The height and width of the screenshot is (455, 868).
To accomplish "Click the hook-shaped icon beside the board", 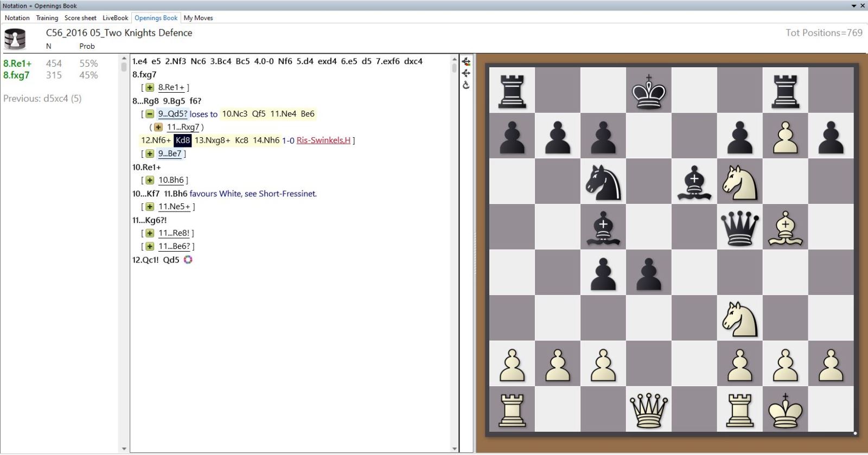I will point(466,85).
